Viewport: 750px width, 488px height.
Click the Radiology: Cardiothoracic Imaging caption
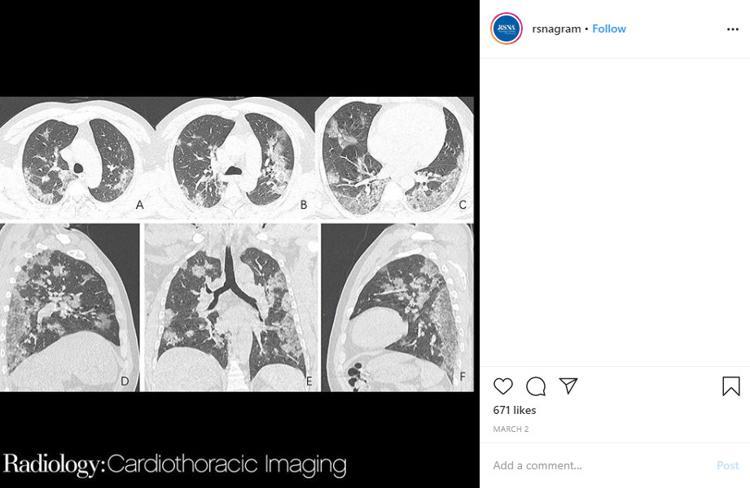175,465
